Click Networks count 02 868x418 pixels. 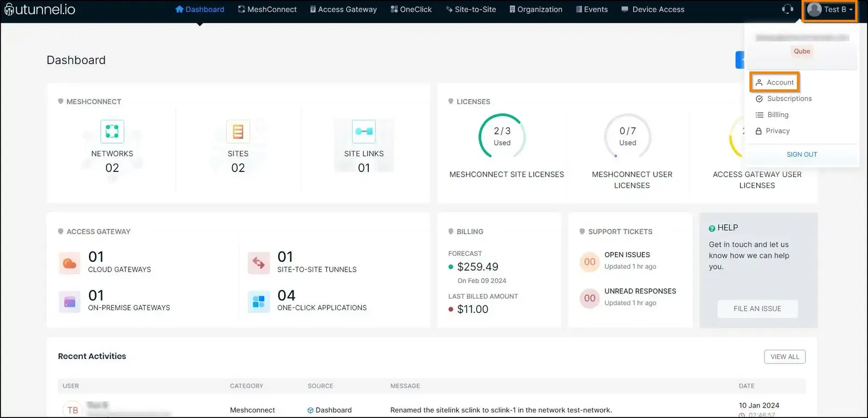tap(112, 168)
